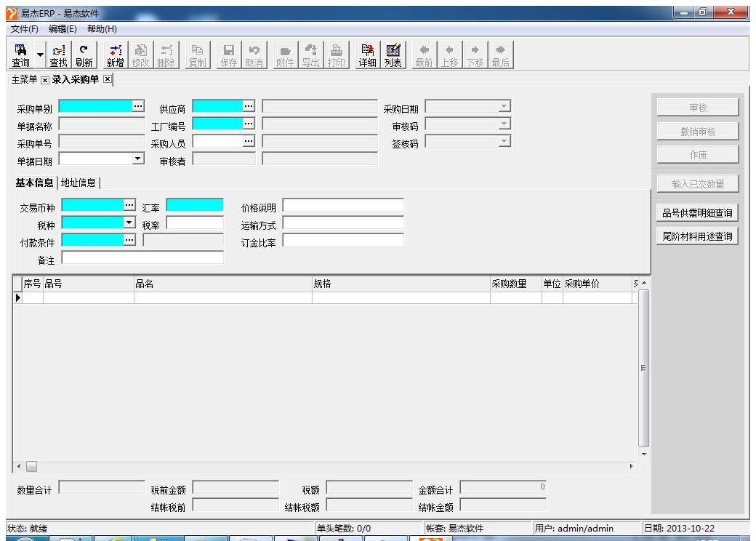The width and height of the screenshot is (756, 541).
Task: Close the 录入采购单 tab via its X box
Action: pyautogui.click(x=108, y=79)
